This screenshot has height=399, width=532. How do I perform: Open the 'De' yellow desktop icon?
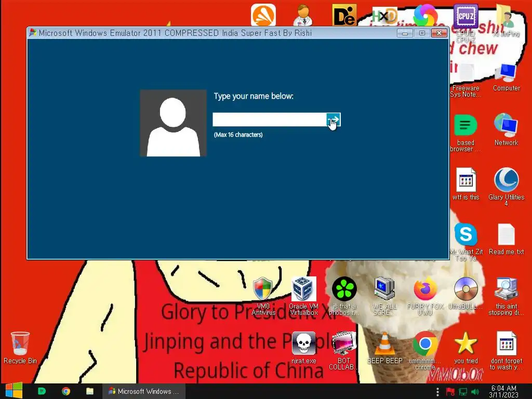tap(344, 15)
